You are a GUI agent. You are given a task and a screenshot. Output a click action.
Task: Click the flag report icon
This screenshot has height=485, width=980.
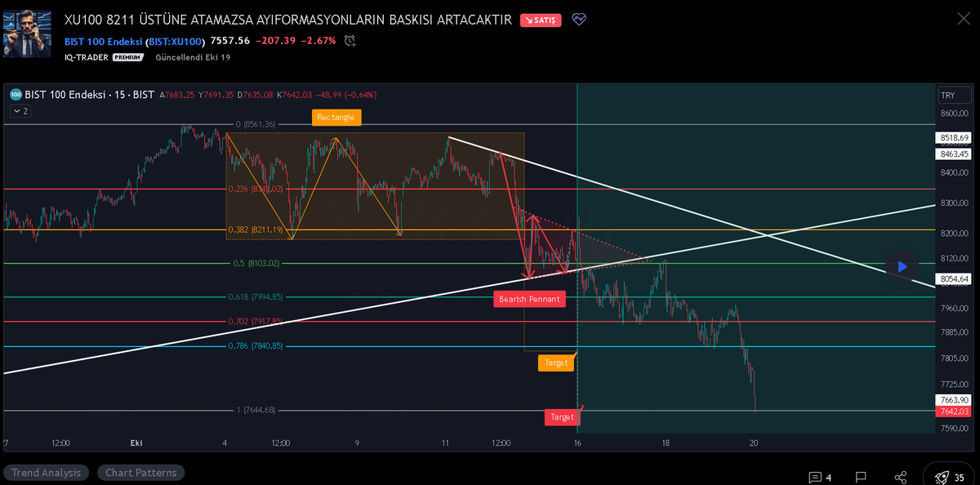(x=861, y=477)
